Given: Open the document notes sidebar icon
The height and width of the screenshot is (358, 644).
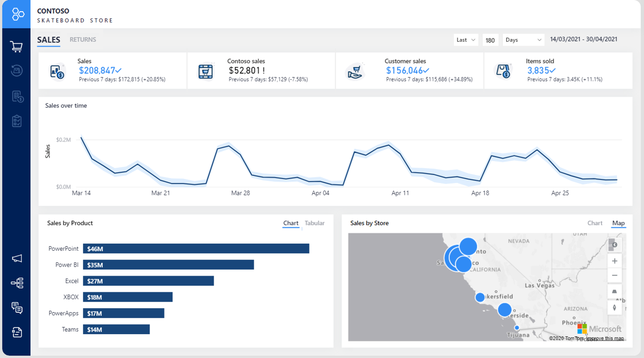Looking at the screenshot, I should pos(17,332).
